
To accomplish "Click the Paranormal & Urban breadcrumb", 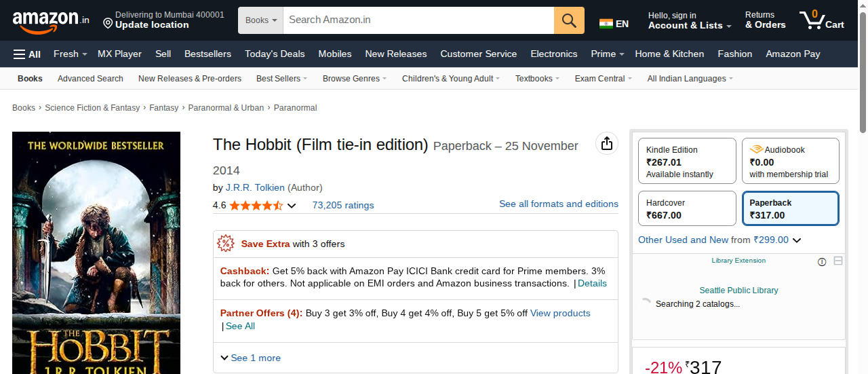I will click(x=226, y=108).
